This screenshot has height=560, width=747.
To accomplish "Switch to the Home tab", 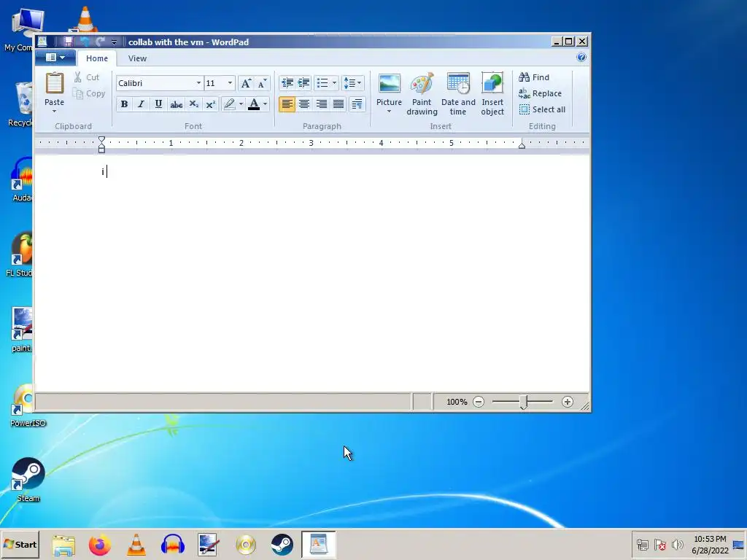I will point(97,58).
